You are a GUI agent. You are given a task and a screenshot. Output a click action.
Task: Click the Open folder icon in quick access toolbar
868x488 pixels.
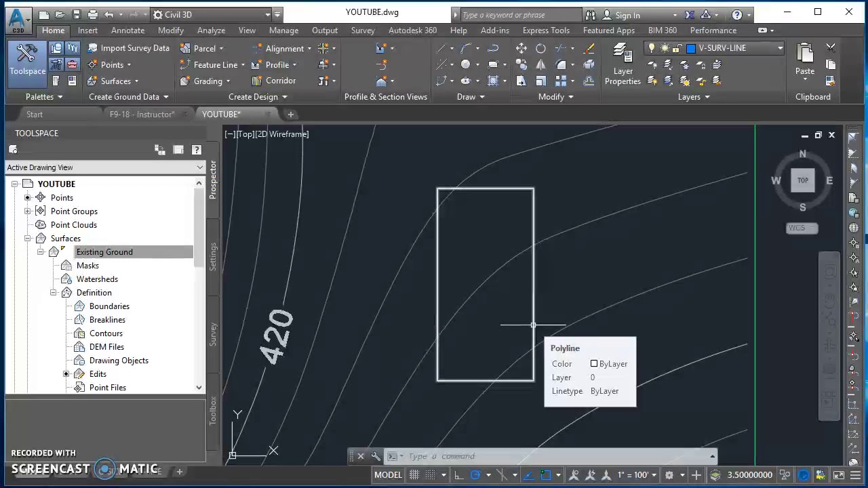tap(60, 14)
